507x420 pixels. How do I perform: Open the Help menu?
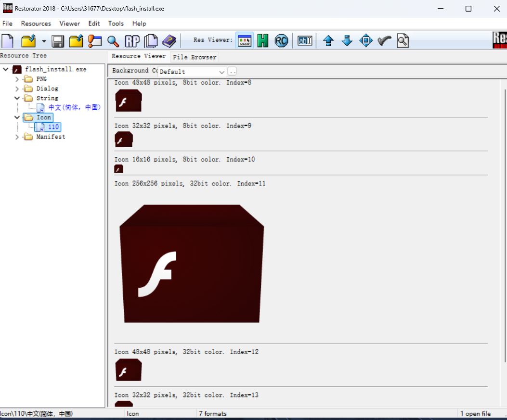[139, 23]
